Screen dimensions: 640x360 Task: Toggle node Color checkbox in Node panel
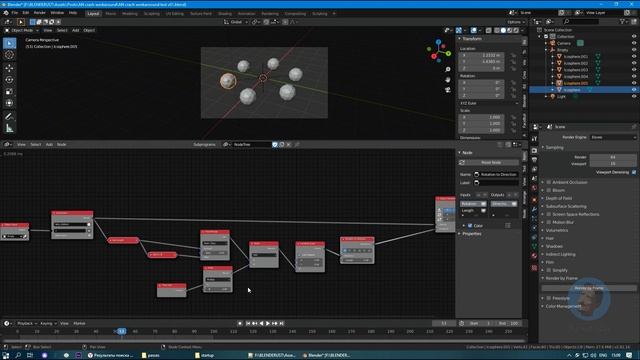(470, 226)
